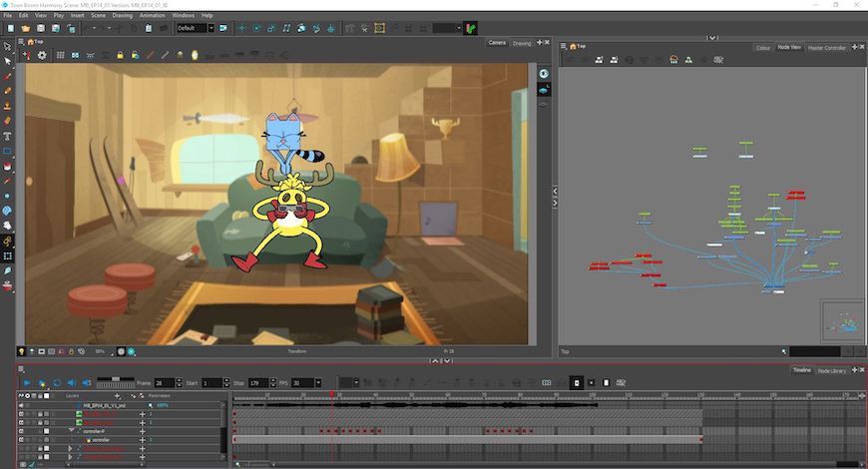Open the File menu

(8, 16)
